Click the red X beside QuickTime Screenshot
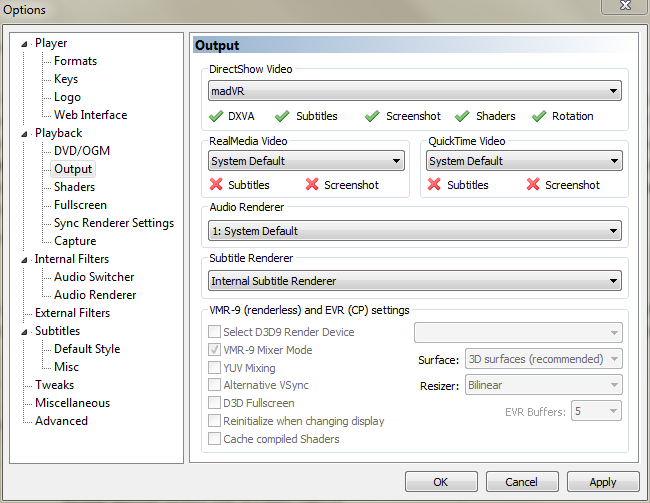Image resolution: width=650 pixels, height=503 pixels. pos(533,185)
